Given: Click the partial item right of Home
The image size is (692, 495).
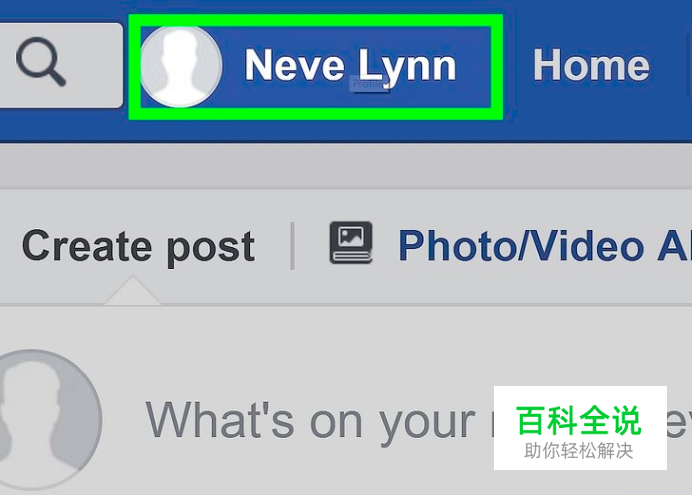Looking at the screenshot, I should click(688, 65).
